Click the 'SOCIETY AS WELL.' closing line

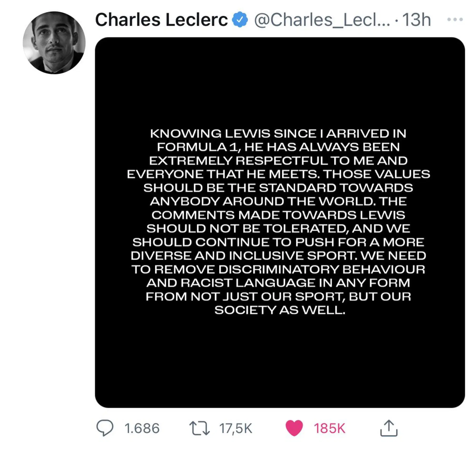point(280,310)
